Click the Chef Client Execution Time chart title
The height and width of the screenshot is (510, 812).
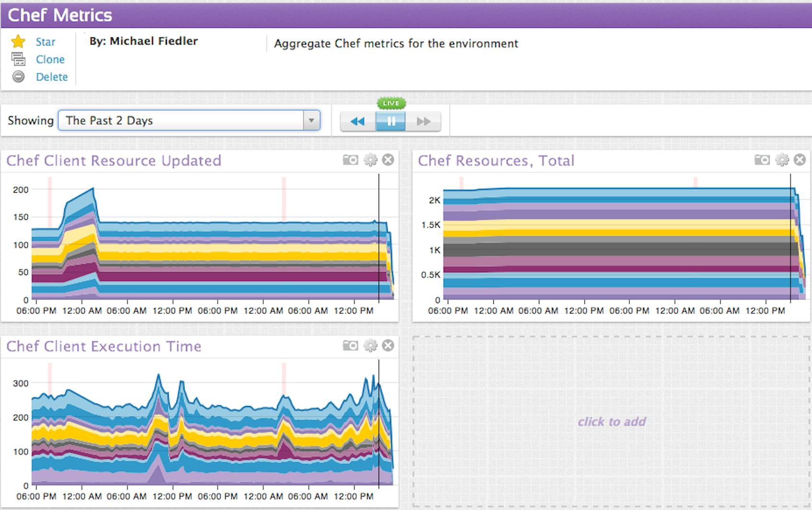(104, 346)
